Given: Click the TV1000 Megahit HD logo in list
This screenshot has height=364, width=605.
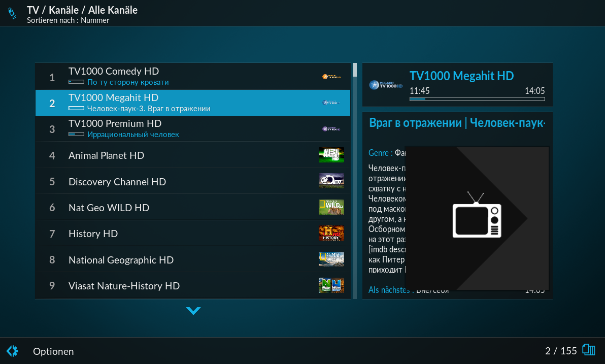Looking at the screenshot, I should (x=331, y=103).
